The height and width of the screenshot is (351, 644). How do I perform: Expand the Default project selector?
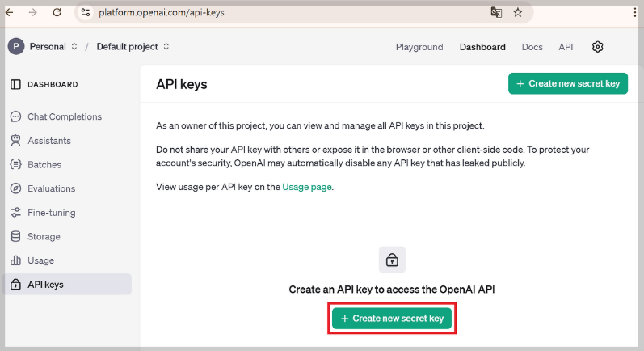pyautogui.click(x=133, y=46)
